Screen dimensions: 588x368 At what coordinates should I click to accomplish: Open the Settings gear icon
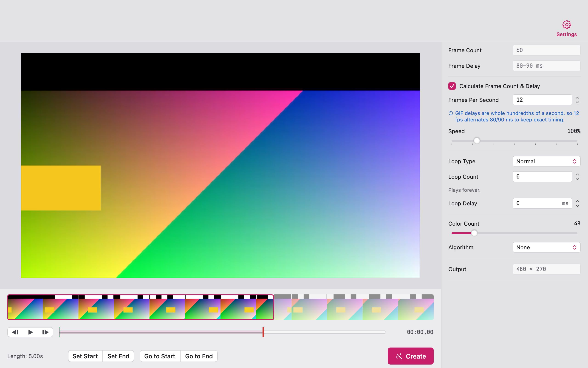tap(567, 25)
